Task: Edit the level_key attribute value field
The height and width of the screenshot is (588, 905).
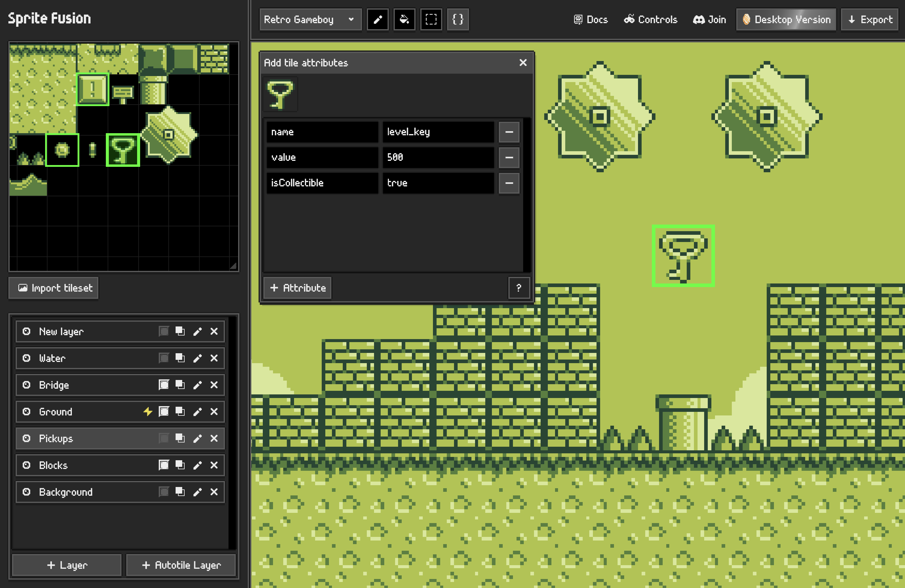Action: click(x=438, y=132)
